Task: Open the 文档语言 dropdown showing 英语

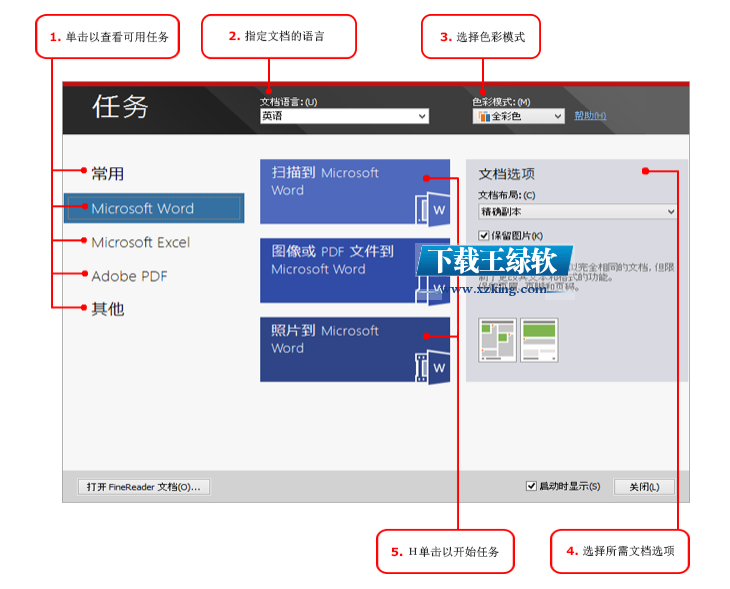Action: tap(344, 116)
